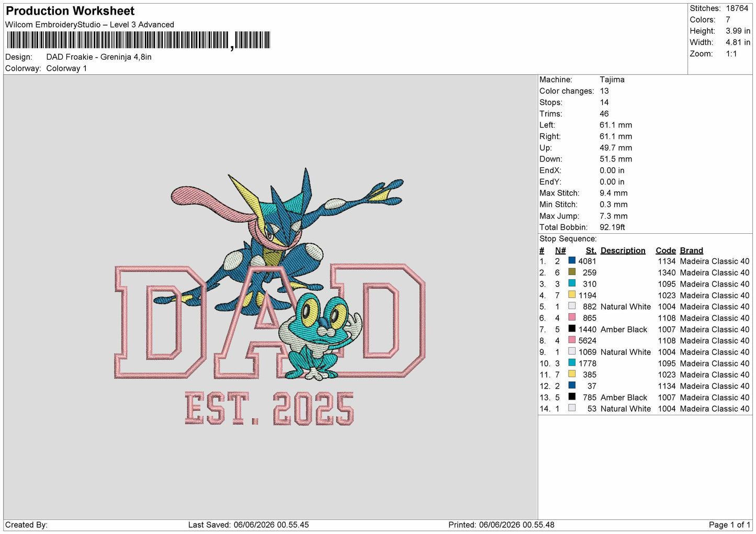Click the yellow color swatch in row 4

[572, 294]
